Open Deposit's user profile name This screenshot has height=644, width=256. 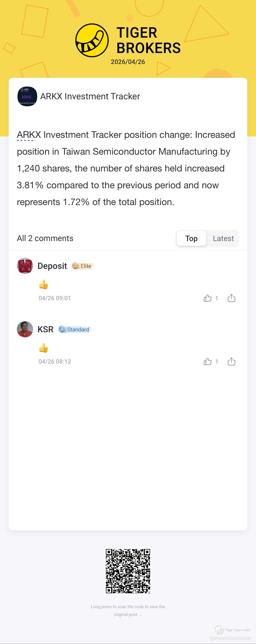(x=52, y=266)
